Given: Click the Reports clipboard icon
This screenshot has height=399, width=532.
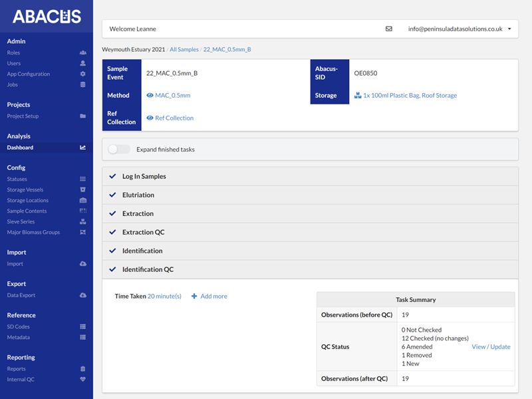Looking at the screenshot, I should [82, 369].
